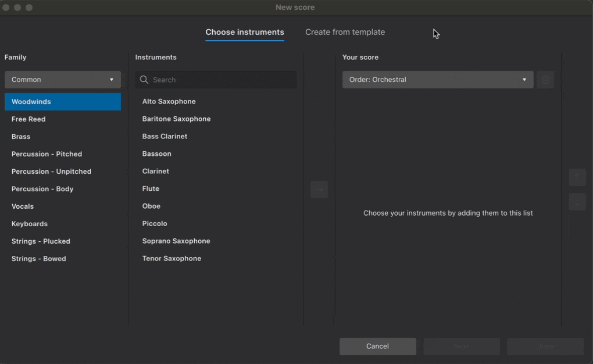Click the move instrument down arrow
Viewport: 593px width, 364px height.
pyautogui.click(x=577, y=202)
